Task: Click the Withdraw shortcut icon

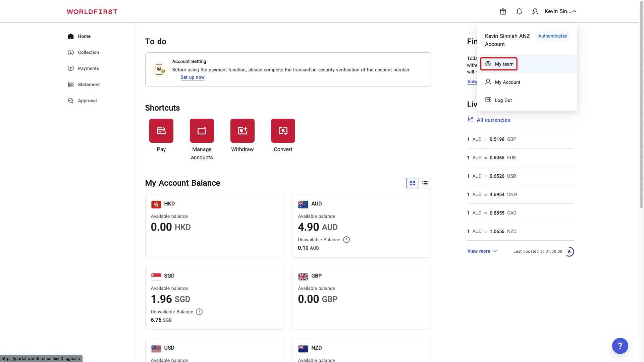Action: click(x=242, y=131)
